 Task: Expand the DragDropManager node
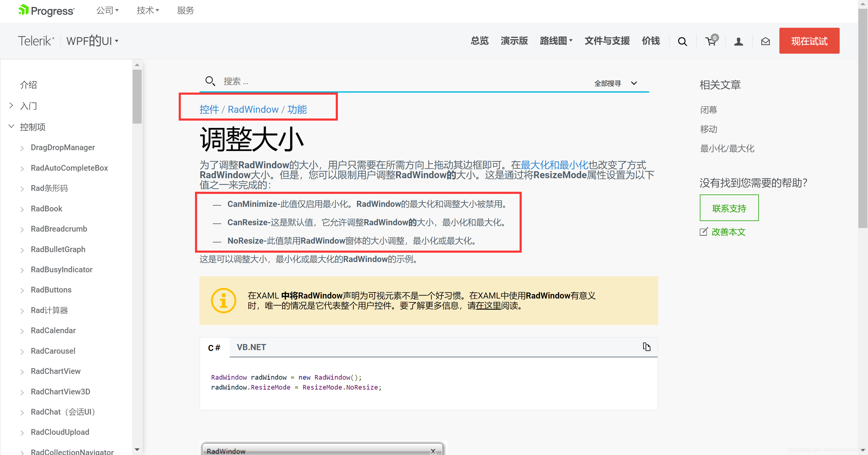(22, 148)
